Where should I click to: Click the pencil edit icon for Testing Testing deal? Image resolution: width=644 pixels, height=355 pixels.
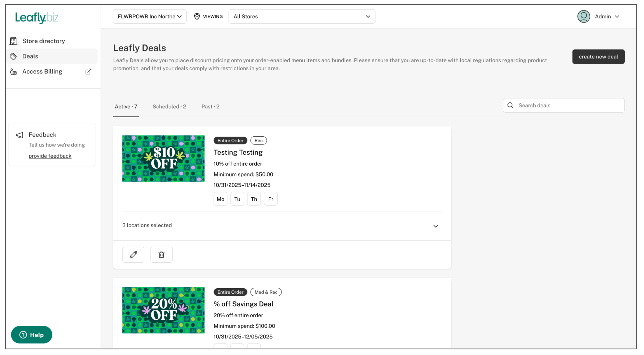[133, 254]
